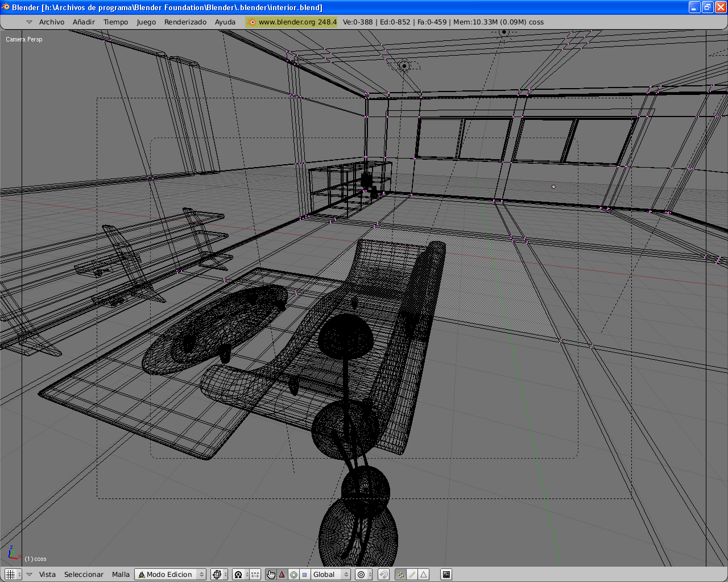
Task: Enable the translate manipulator triangle
Action: click(282, 575)
